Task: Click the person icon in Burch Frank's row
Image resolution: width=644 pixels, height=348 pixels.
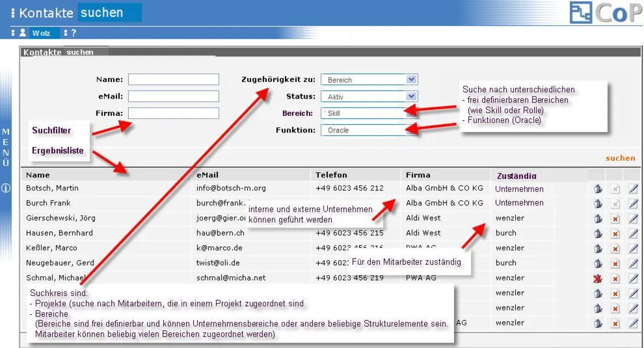Action: pos(598,204)
